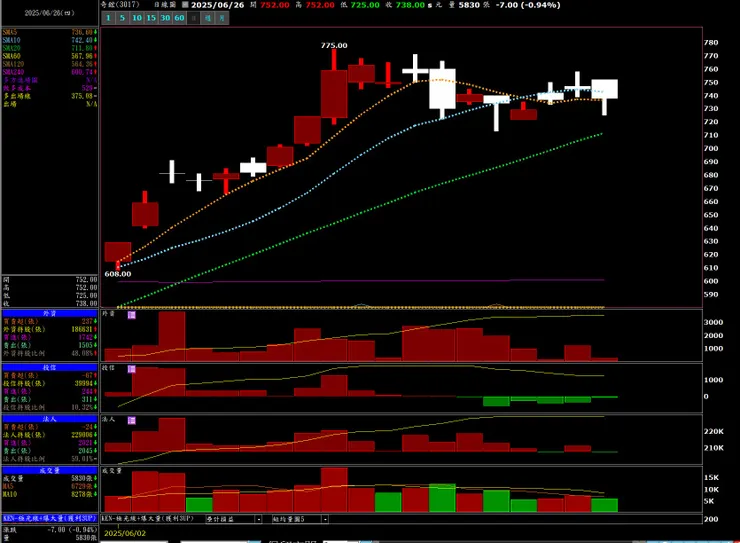Click the 2025/06/26 date in the top bar
740x543 pixels.
click(x=218, y=5)
